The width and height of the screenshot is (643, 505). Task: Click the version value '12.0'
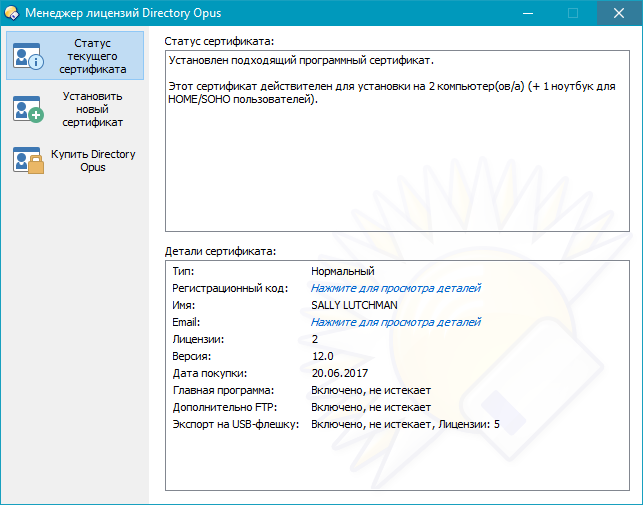tap(323, 356)
